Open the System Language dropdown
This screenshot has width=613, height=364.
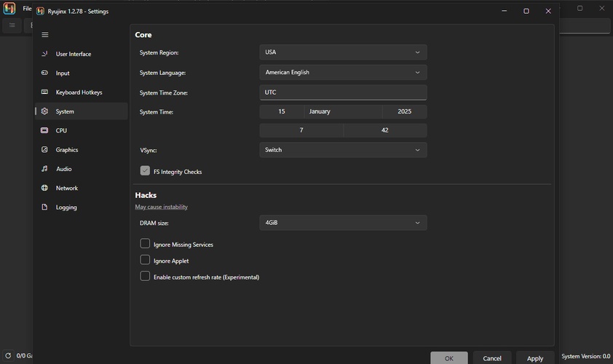pos(343,73)
